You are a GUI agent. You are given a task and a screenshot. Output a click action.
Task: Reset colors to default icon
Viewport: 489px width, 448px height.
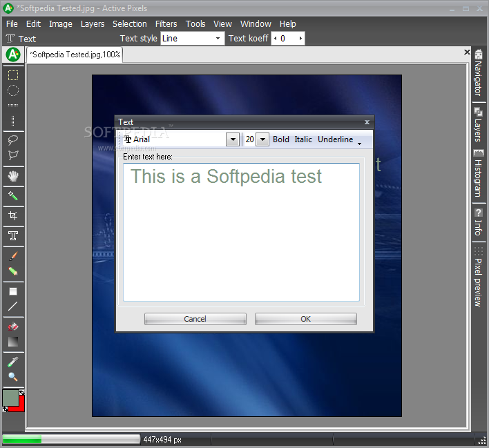5,409
